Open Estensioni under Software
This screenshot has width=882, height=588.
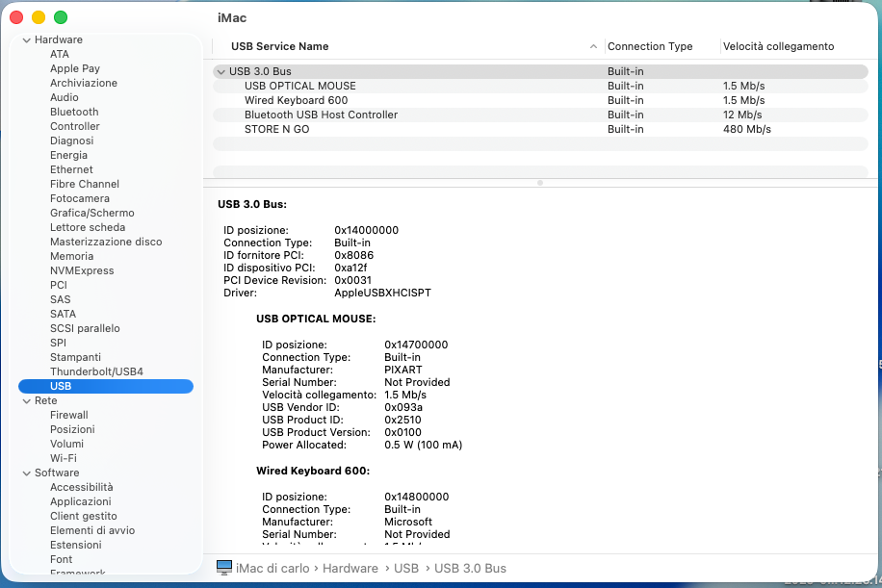[76, 545]
